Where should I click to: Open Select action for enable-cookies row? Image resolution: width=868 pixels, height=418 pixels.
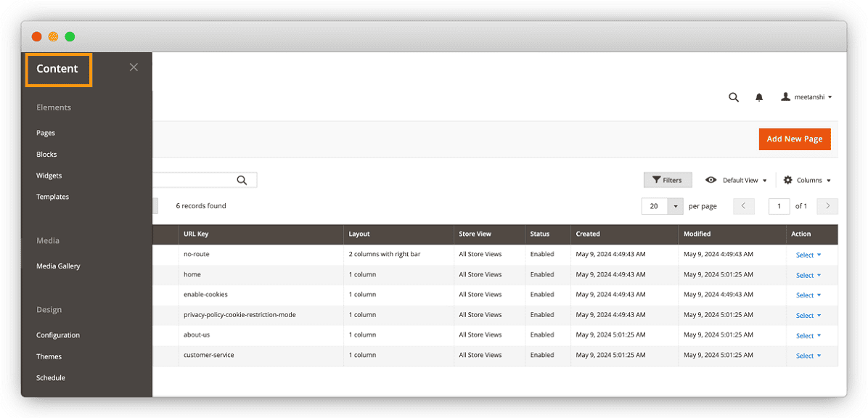808,295
